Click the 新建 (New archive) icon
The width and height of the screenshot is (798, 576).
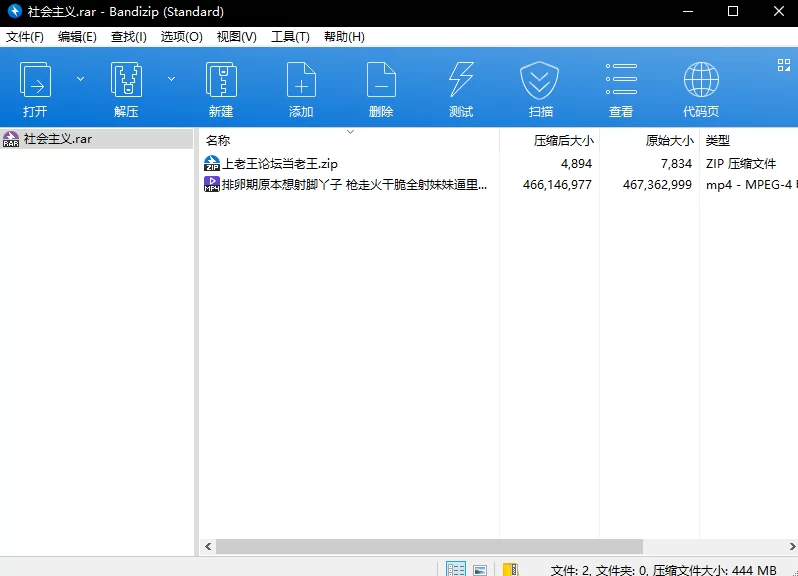click(221, 88)
